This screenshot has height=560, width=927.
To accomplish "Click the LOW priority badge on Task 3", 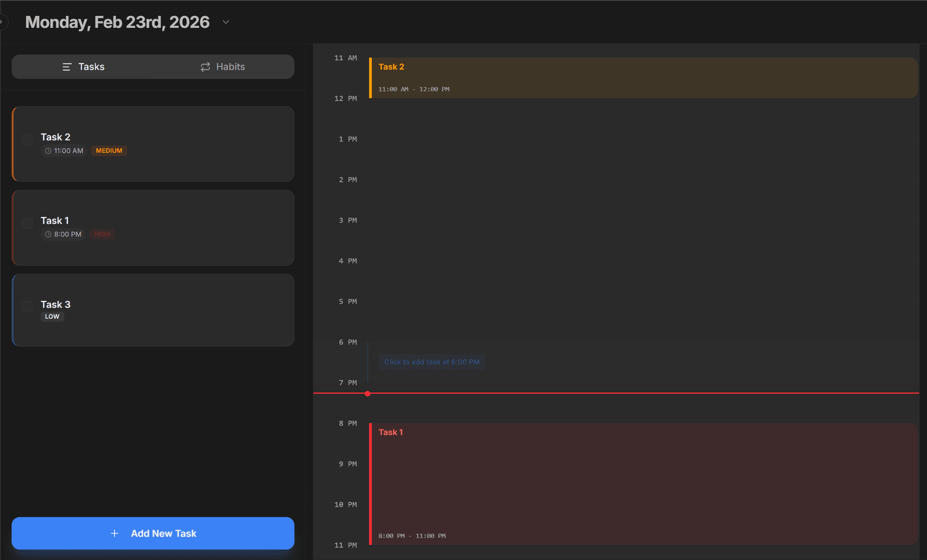I will pyautogui.click(x=52, y=316).
